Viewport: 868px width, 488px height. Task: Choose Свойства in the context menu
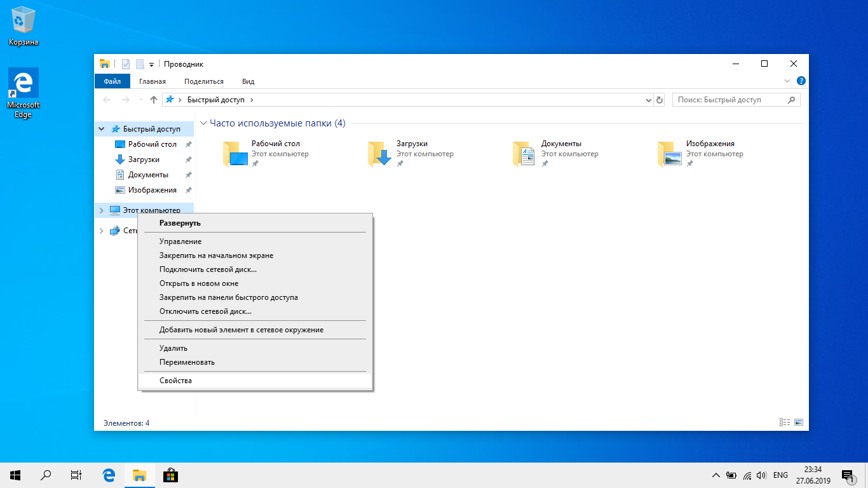pos(255,381)
